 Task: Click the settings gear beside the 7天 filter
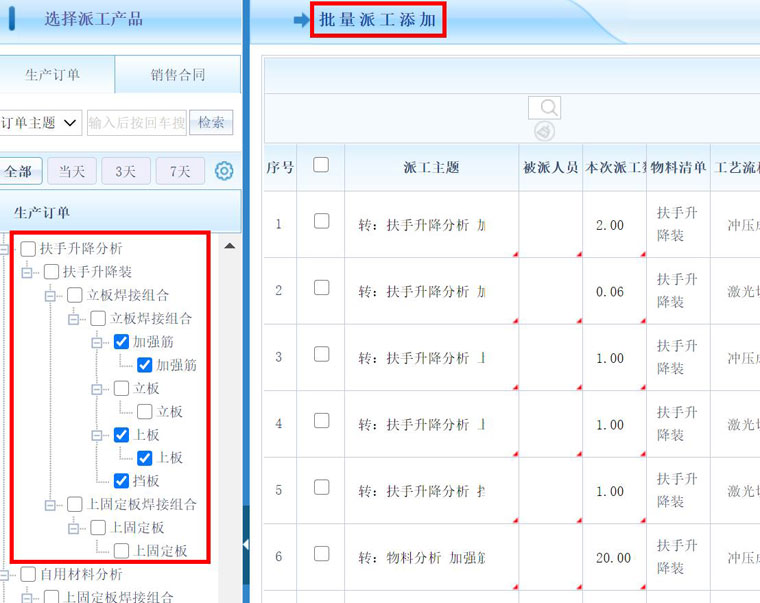(x=224, y=171)
